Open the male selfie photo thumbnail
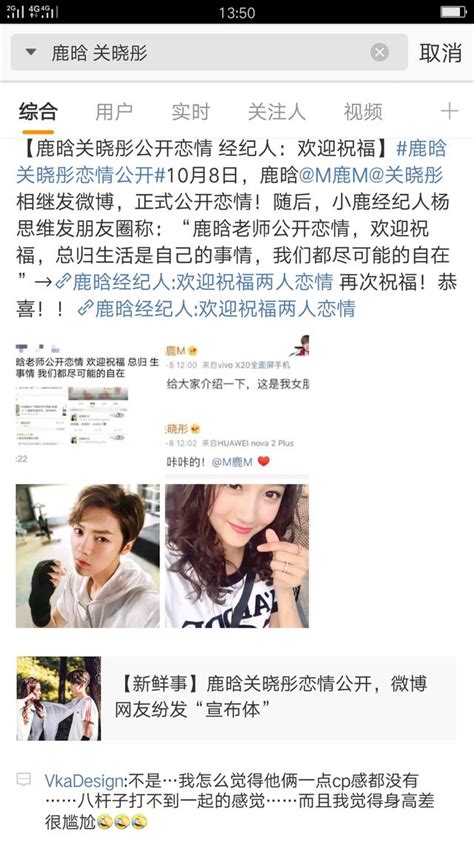The width and height of the screenshot is (474, 842). coord(87,556)
